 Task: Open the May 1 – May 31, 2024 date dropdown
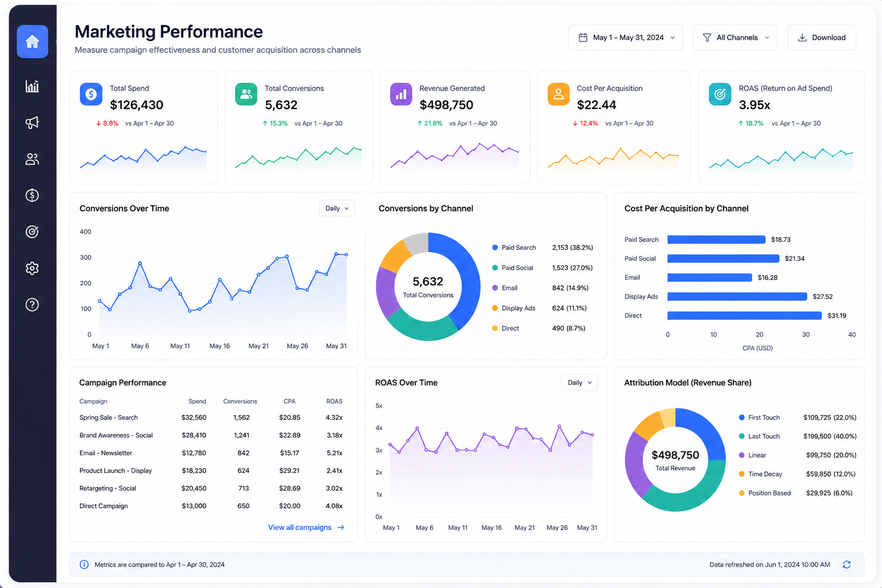click(625, 37)
